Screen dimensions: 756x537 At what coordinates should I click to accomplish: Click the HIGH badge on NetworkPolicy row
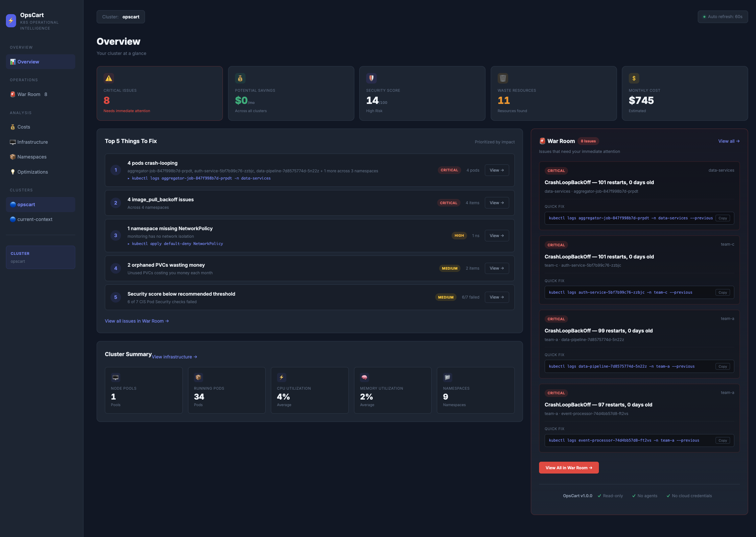(459, 235)
